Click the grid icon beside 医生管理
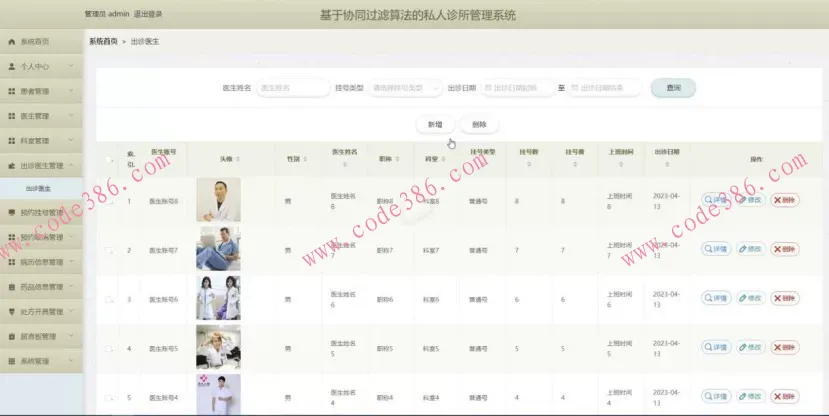 [x=12, y=116]
